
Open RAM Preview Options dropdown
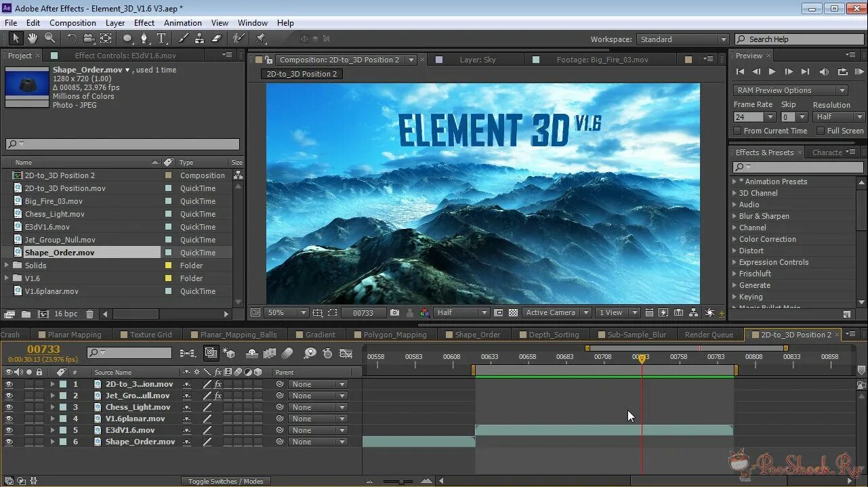790,90
